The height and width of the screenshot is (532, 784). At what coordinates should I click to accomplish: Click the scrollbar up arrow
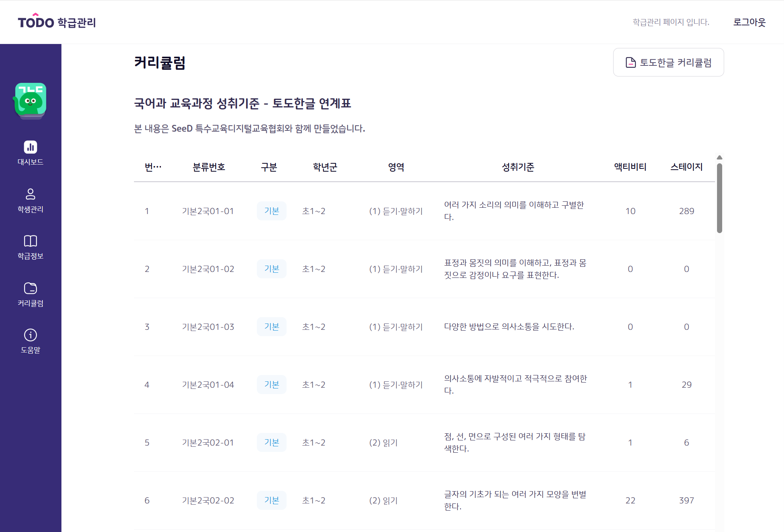(719, 157)
